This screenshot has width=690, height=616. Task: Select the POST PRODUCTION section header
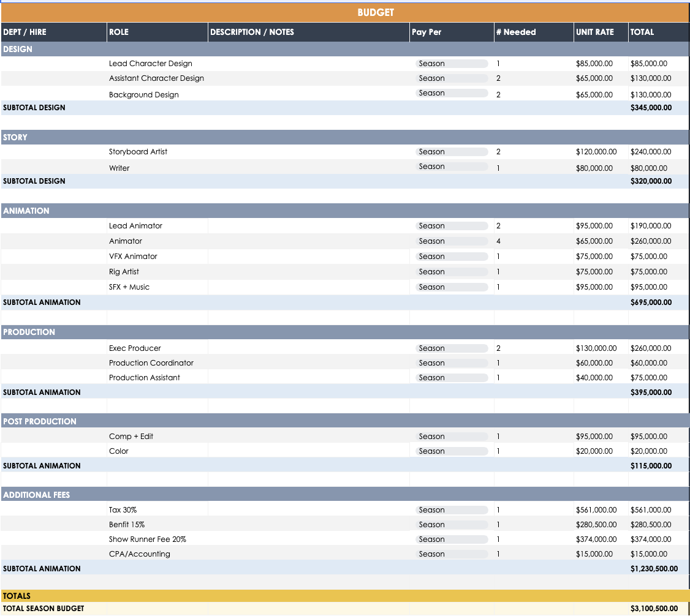[345, 421]
